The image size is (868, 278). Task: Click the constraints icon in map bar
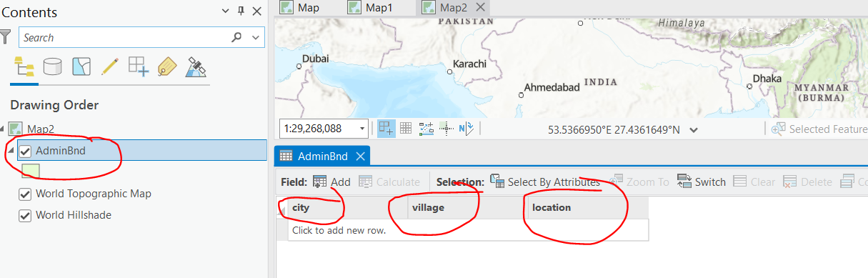[426, 129]
